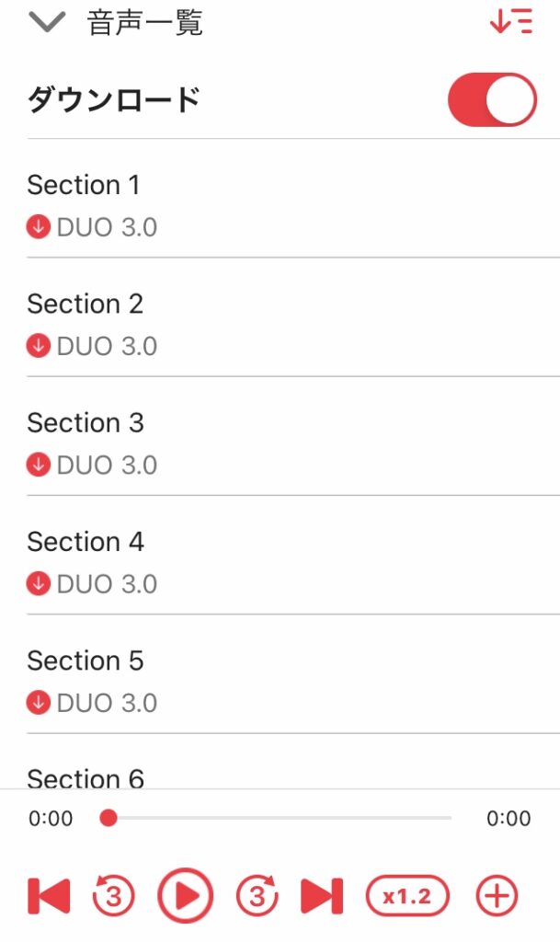Collapse the 音声一覧 panel with the chevron
Image resolution: width=560 pixels, height=942 pixels.
[x=48, y=22]
